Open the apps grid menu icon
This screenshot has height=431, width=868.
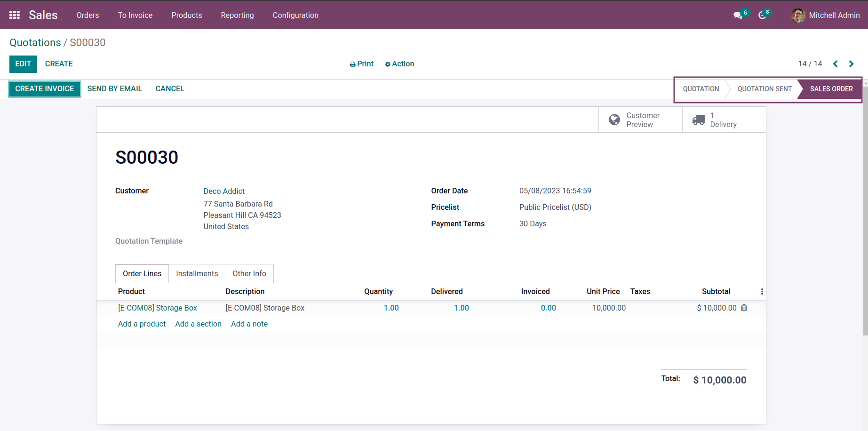[x=15, y=15]
